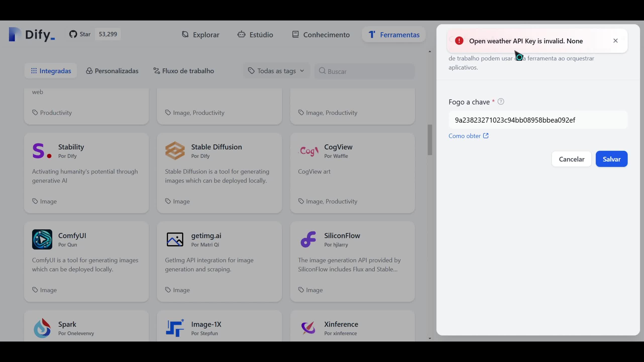
Task: Click the Stable Diffusion logo
Action: [175, 151]
